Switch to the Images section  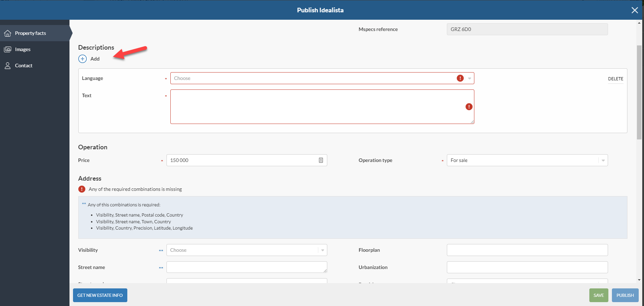35,49
